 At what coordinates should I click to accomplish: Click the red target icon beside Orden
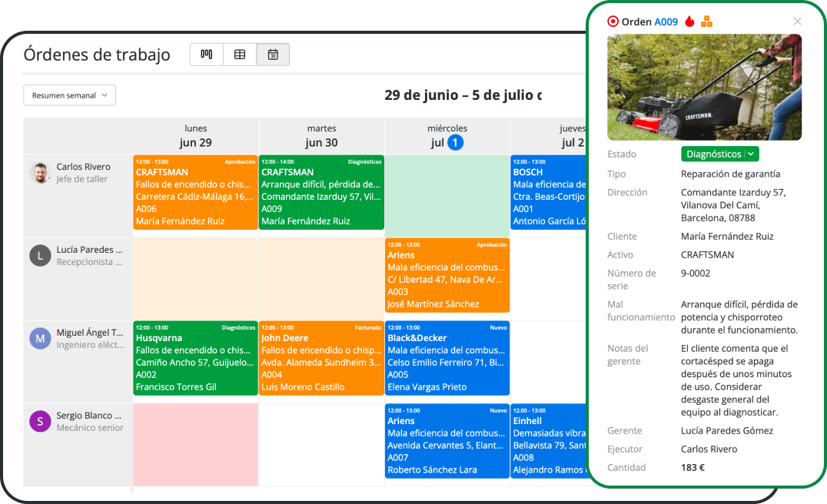click(x=613, y=22)
